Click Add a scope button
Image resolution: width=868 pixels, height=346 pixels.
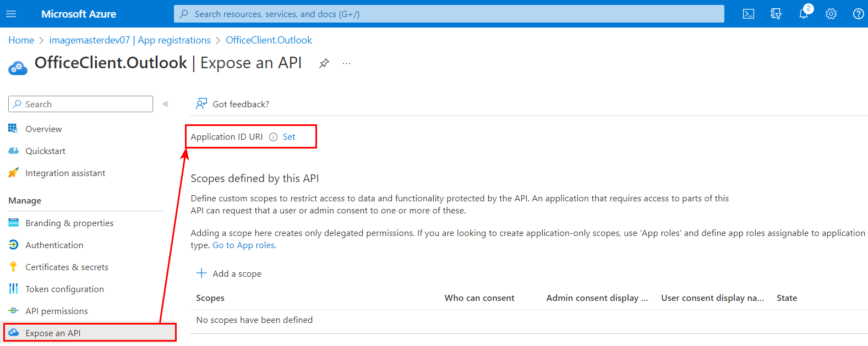229,273
